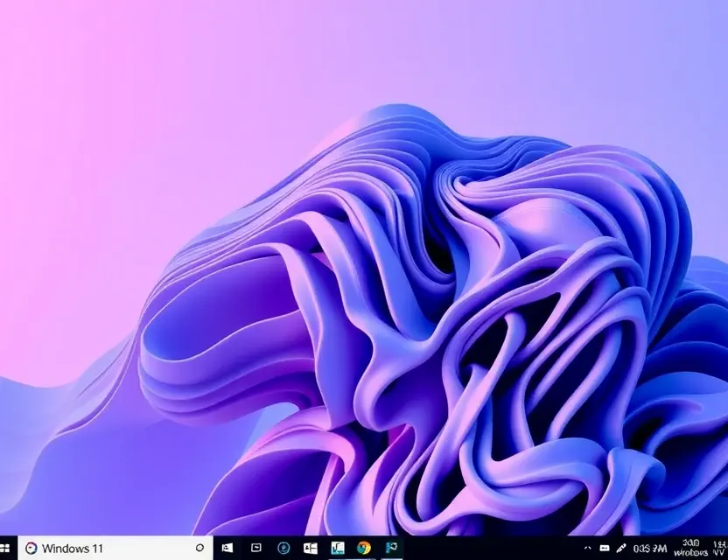Screen dimensions: 728x560
Task: Open the white flag icon beside the search box
Action: point(227,548)
